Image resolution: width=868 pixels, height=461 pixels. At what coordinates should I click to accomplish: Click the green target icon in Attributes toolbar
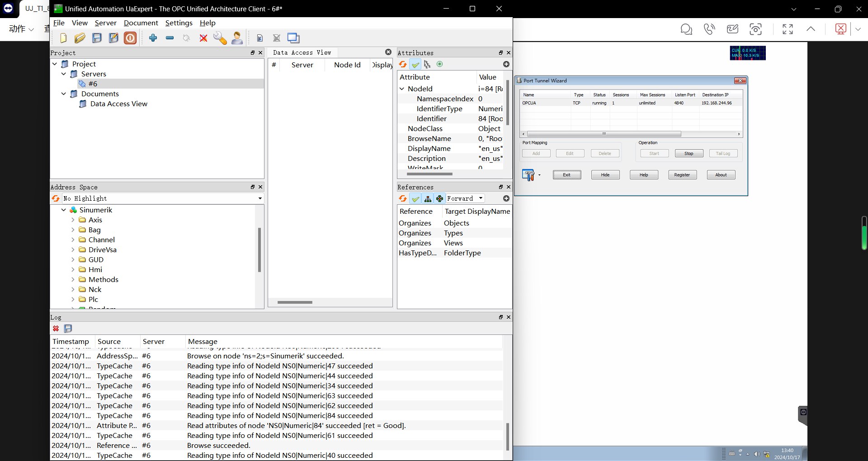click(x=439, y=64)
